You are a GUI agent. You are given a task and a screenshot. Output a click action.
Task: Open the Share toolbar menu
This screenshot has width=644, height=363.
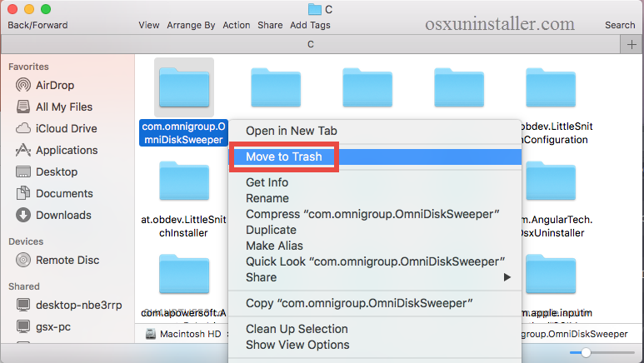(x=270, y=25)
